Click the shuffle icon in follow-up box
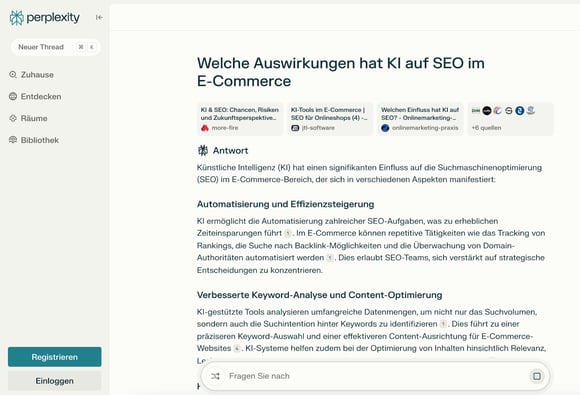 pos(216,376)
